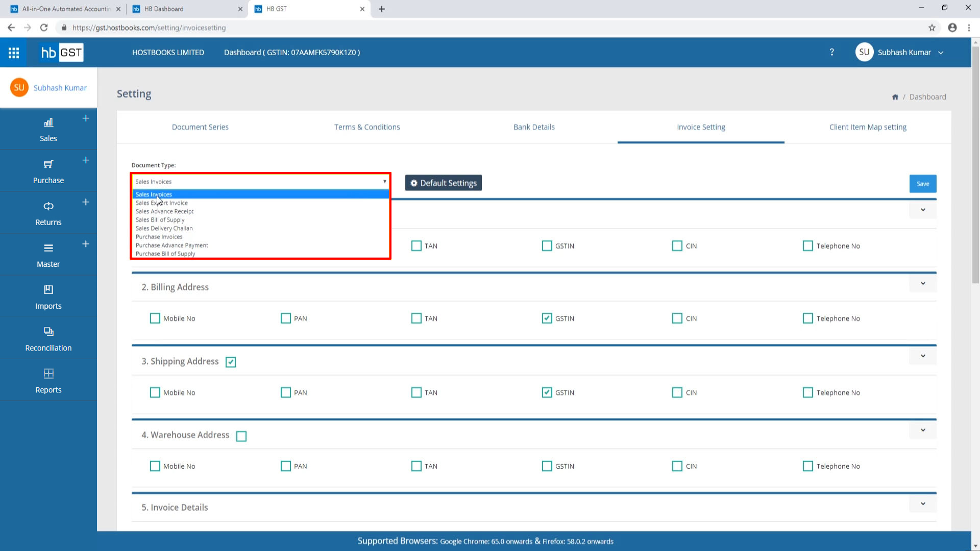Select Purchase Invoices from document type
This screenshot has width=980, height=551.
pyautogui.click(x=159, y=236)
